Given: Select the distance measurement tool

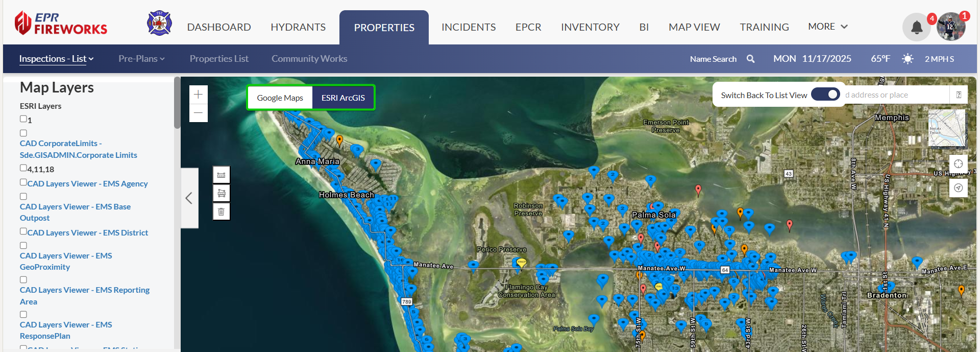Looking at the screenshot, I should pyautogui.click(x=221, y=175).
